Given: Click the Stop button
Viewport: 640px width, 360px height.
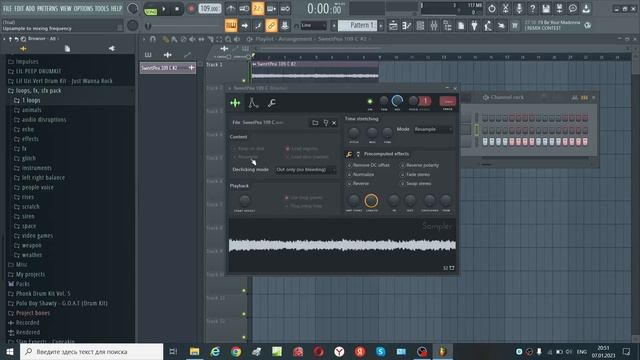Looking at the screenshot, I should [x=177, y=9].
